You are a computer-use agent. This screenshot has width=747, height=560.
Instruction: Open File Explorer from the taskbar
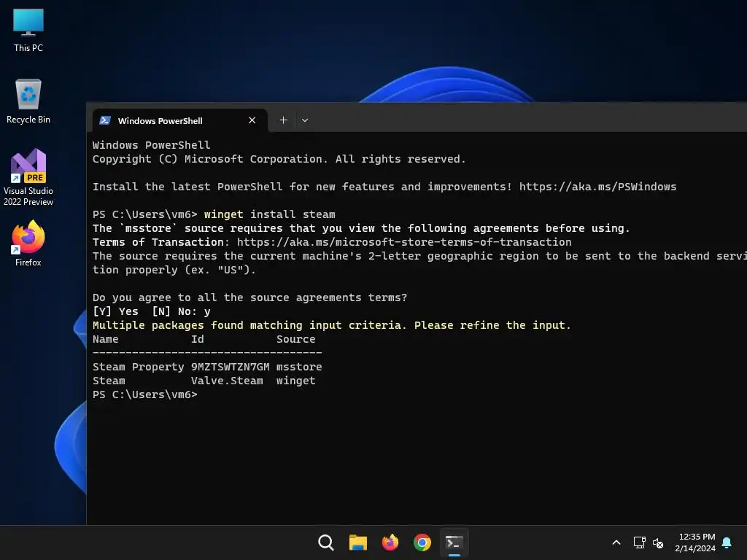[357, 542]
